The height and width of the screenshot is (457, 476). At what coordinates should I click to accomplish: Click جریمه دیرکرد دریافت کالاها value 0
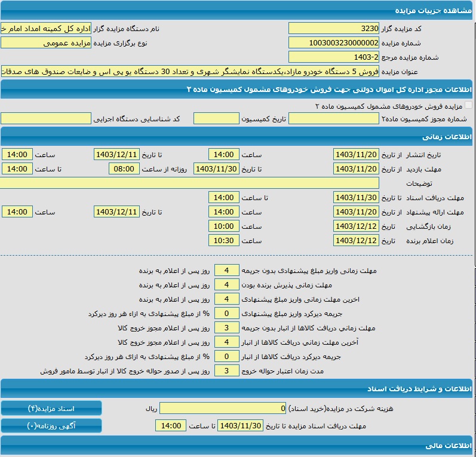[x=227, y=356]
